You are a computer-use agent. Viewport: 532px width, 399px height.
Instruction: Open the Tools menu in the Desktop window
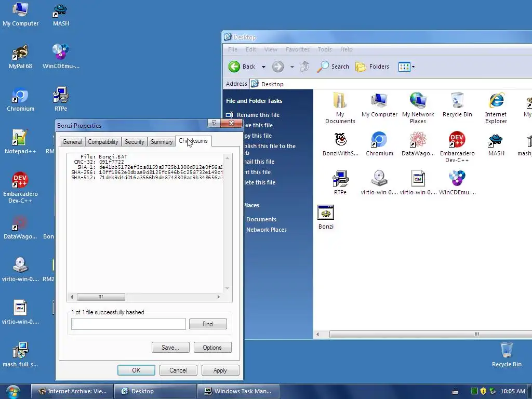click(x=325, y=49)
